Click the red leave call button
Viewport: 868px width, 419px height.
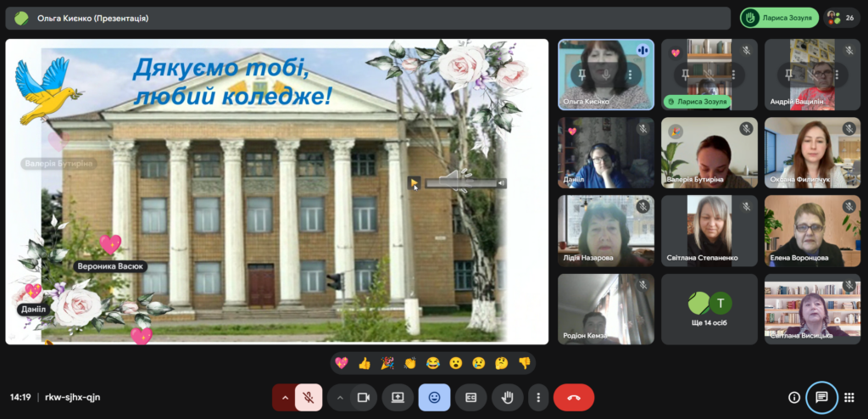573,397
